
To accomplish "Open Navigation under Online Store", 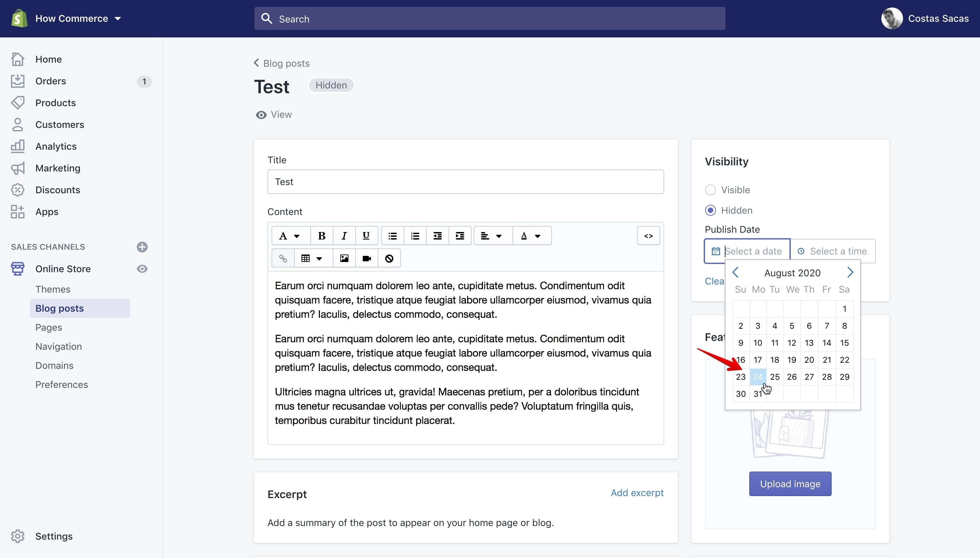I will [59, 346].
